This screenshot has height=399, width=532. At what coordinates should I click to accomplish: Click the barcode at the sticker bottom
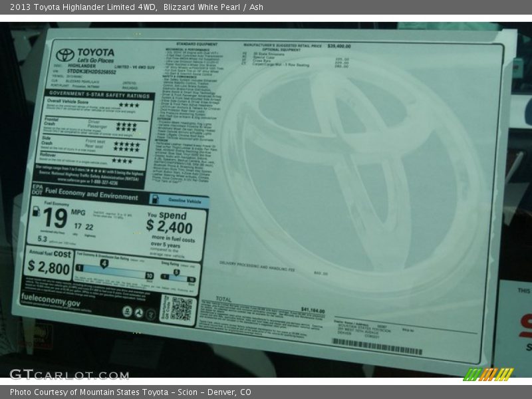click(376, 346)
